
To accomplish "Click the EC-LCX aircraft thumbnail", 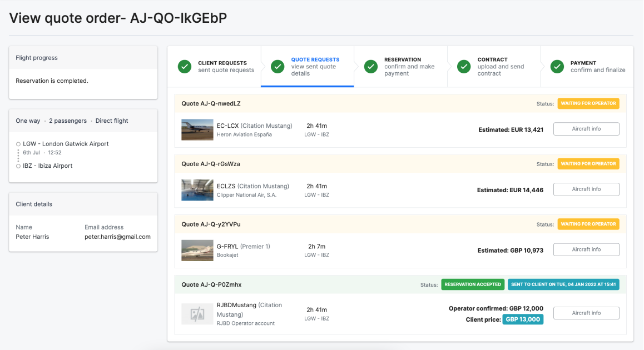I will (197, 129).
